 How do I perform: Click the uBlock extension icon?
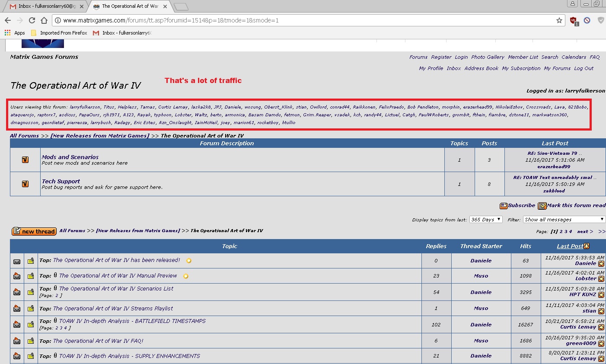pyautogui.click(x=574, y=21)
